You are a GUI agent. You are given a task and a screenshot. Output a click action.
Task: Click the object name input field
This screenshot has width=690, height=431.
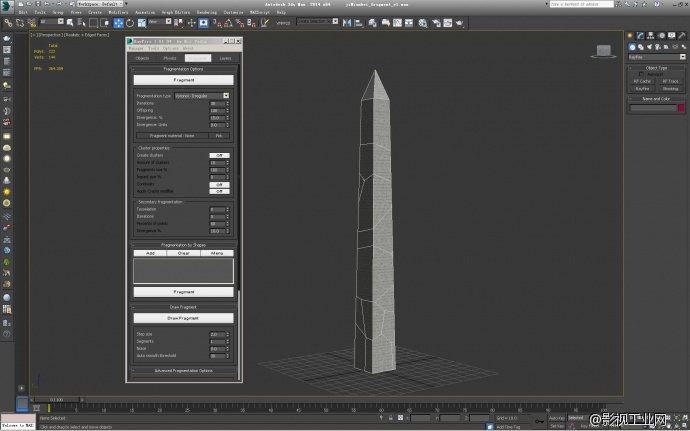click(653, 108)
